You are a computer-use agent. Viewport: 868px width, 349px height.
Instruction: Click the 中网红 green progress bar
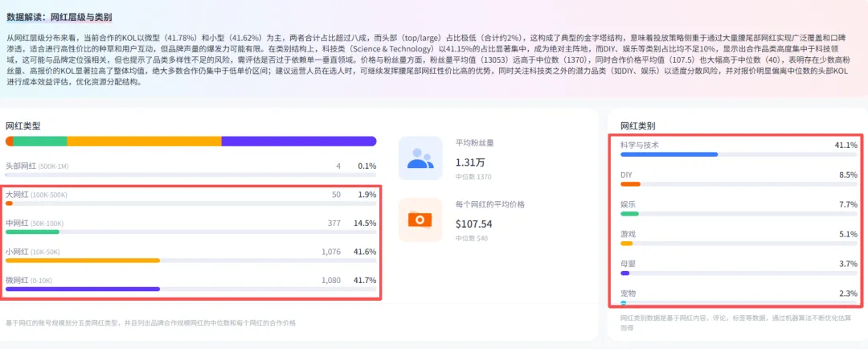point(32,232)
